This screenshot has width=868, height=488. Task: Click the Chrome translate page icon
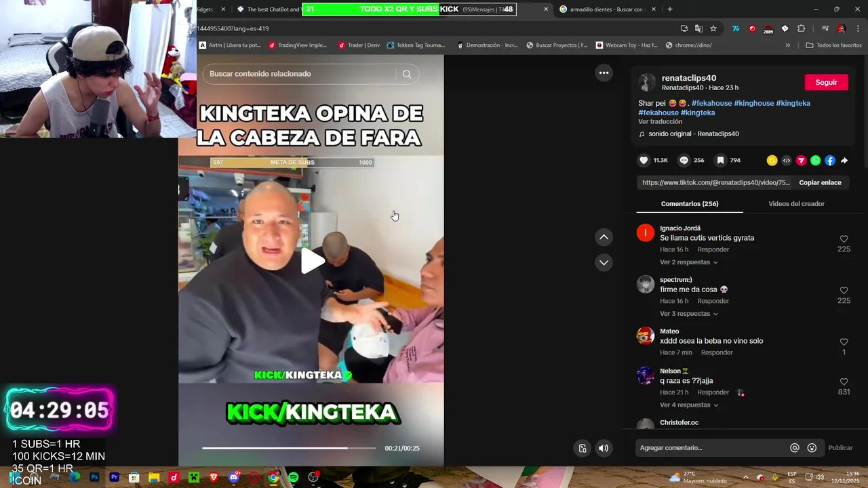[698, 28]
